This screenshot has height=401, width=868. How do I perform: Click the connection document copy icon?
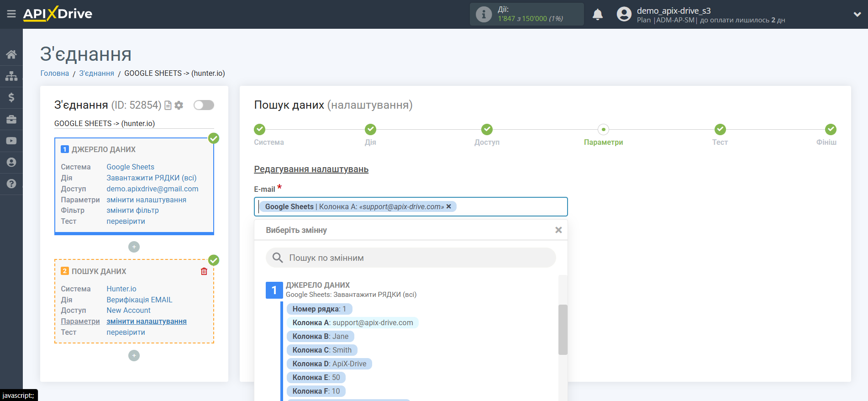coord(168,106)
